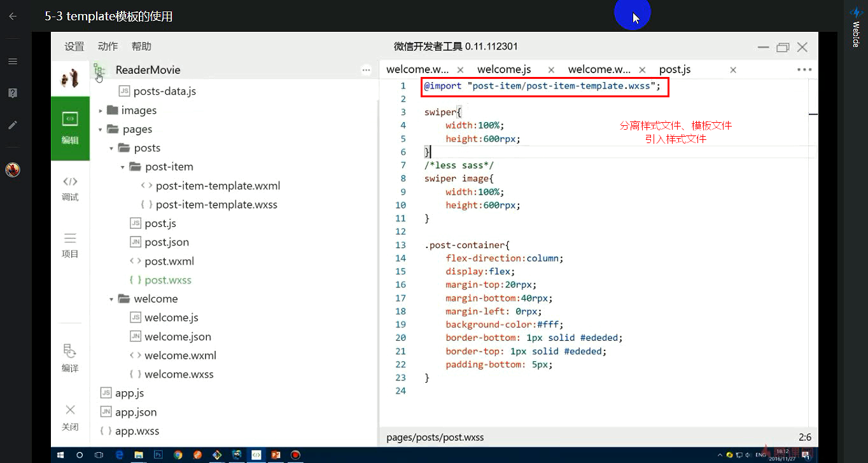Open the 动作 menu

pos(108,46)
